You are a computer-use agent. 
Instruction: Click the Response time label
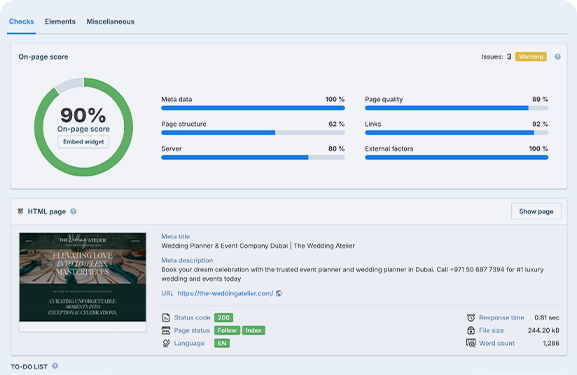point(501,318)
